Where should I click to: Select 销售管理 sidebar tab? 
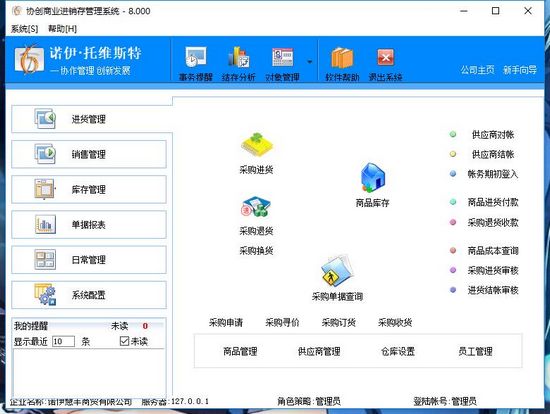point(89,154)
